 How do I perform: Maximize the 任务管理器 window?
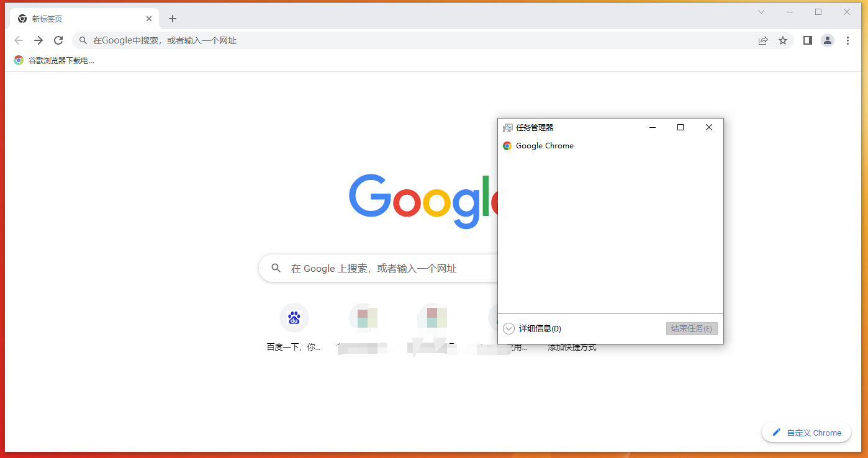coord(680,127)
